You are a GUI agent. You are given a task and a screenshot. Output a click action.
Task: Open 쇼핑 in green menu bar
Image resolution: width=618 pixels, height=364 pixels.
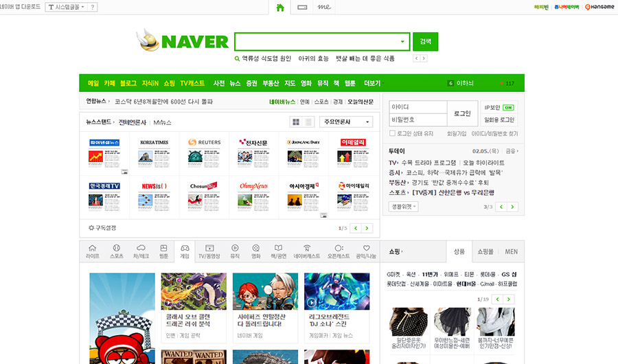point(169,83)
